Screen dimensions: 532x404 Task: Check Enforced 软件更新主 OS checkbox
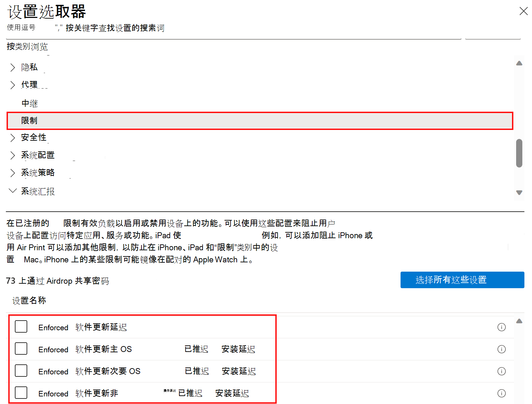pyautogui.click(x=21, y=349)
